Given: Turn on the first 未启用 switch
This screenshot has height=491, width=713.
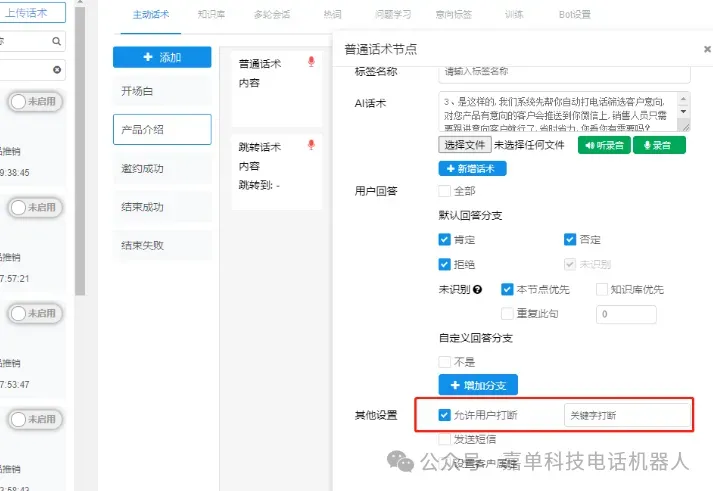Looking at the screenshot, I should coord(35,101).
